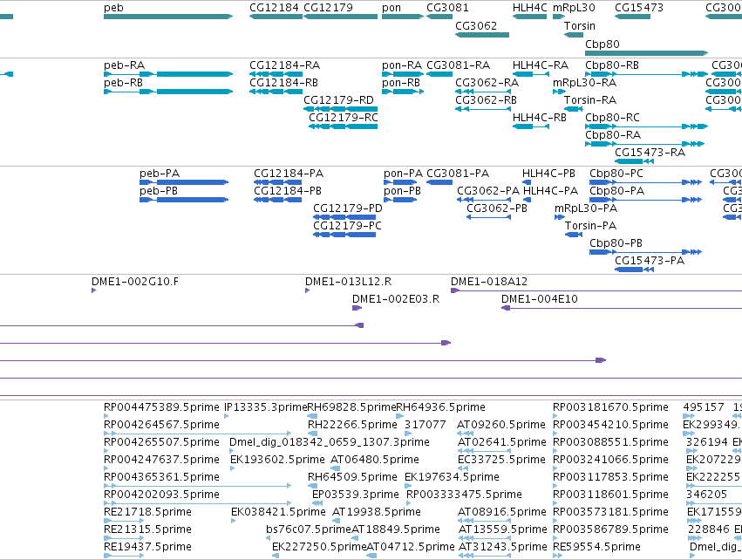Click the CG12184-PB protein label
The height and width of the screenshot is (560, 742).
[288, 191]
